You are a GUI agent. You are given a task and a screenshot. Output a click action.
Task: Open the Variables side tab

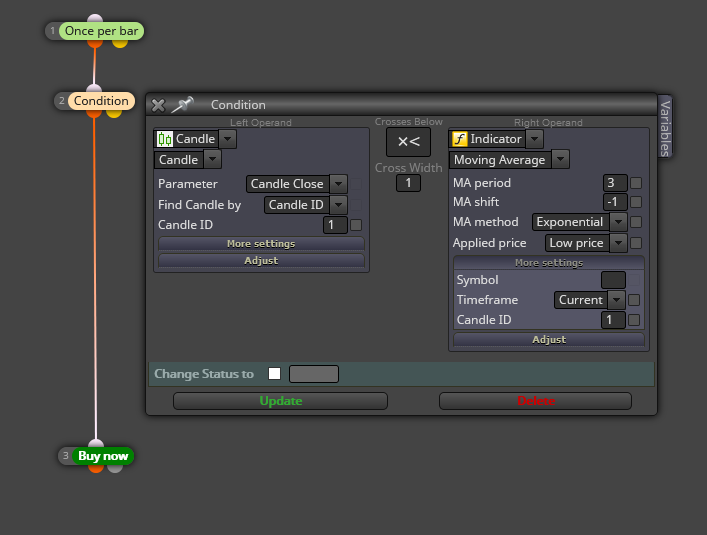click(665, 128)
